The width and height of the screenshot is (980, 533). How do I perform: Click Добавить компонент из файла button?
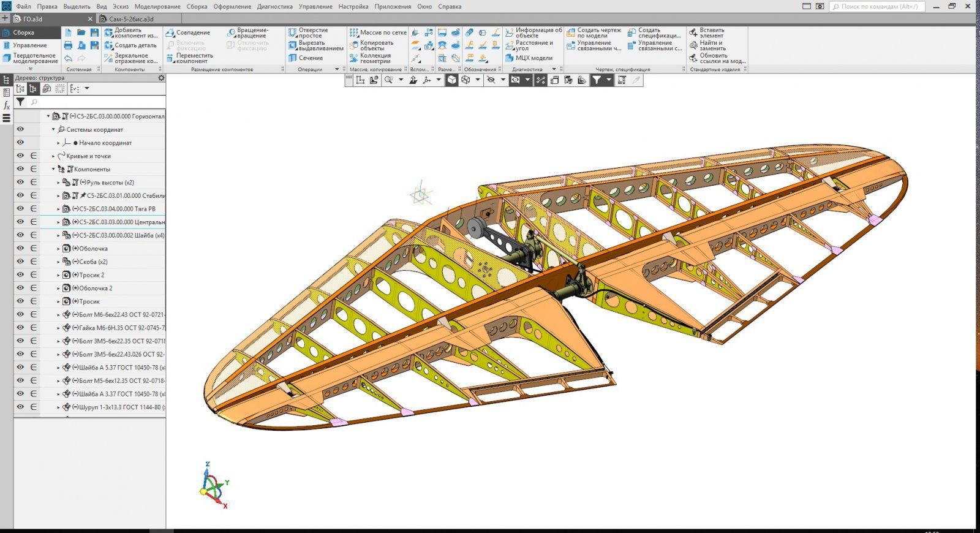pos(130,32)
